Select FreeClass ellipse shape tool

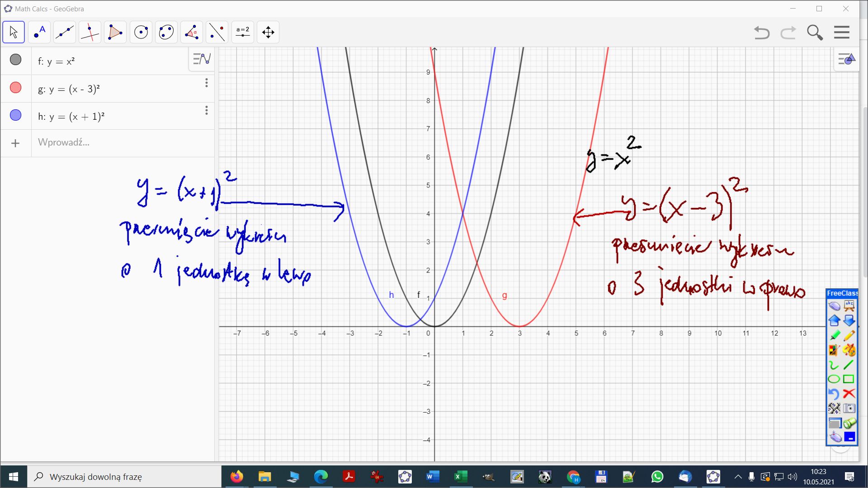[x=834, y=379]
